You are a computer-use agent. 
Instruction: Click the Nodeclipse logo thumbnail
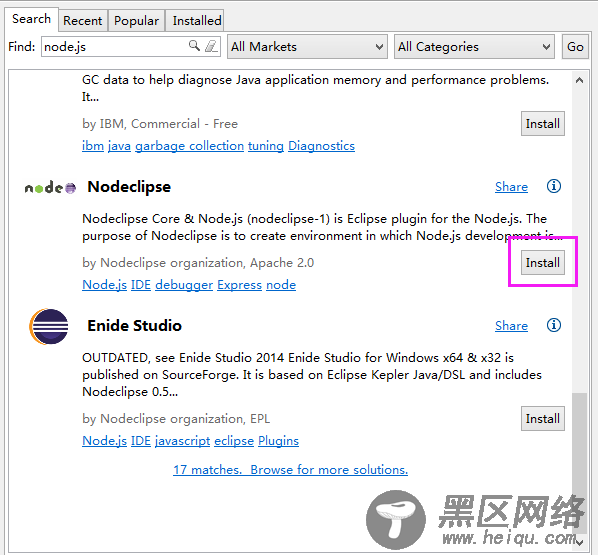[50, 188]
